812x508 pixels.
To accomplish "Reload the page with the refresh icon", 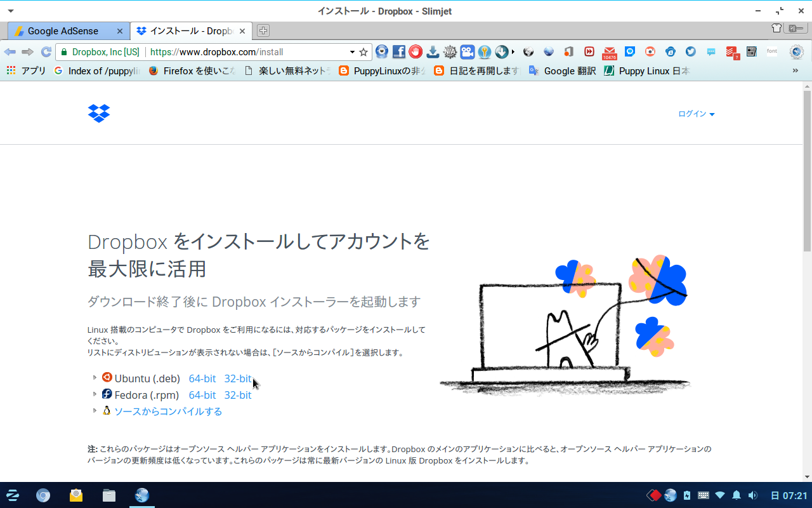I will coord(46,52).
